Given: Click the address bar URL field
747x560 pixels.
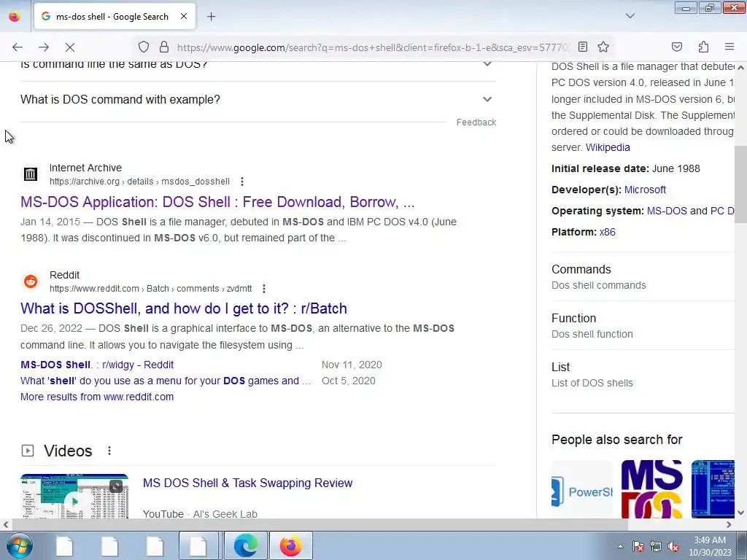Looking at the screenshot, I should point(371,47).
